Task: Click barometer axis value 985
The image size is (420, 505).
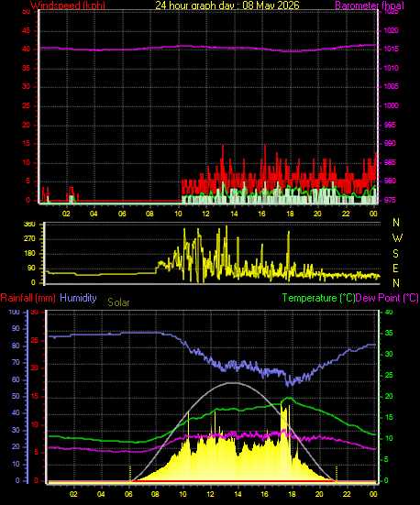Action: pyautogui.click(x=390, y=162)
